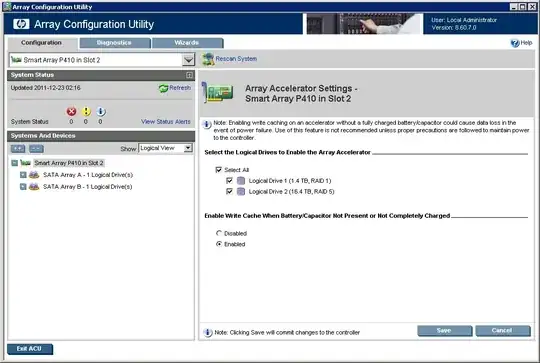Click the info icon beside write caching note
Viewport: 540px width, 363px height.
tap(207, 124)
